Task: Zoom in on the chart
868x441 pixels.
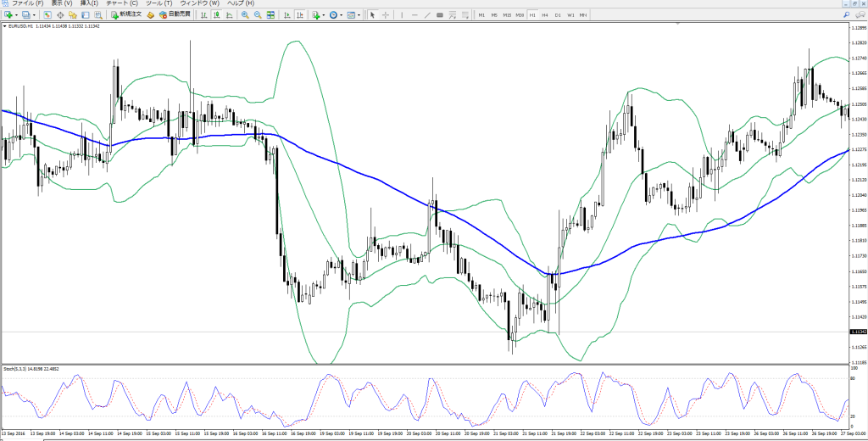Action: pyautogui.click(x=245, y=15)
